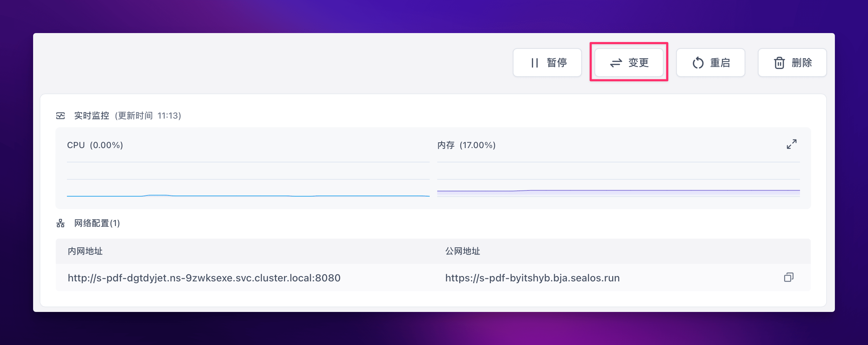Open the public URL s-pdf-byitshyb.bja.sealos.run
The height and width of the screenshot is (345, 868).
coord(532,278)
